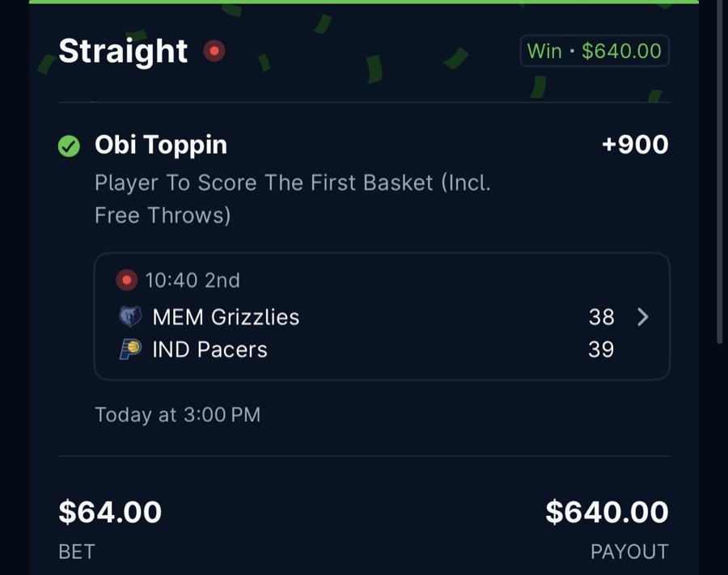This screenshot has height=575, width=728.
Task: Expand game details with the right chevron
Action: 643,317
